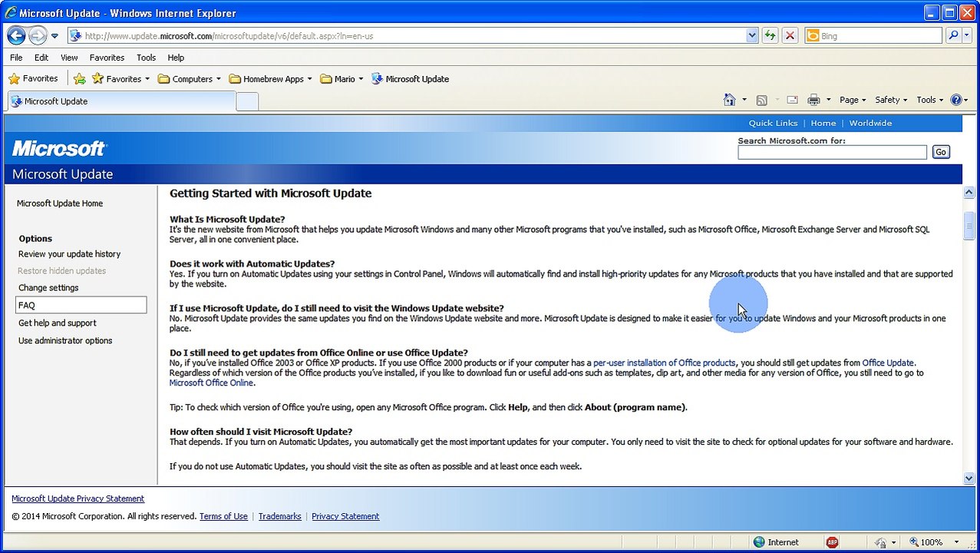
Task: Click the Microsoft logo
Action: click(59, 148)
